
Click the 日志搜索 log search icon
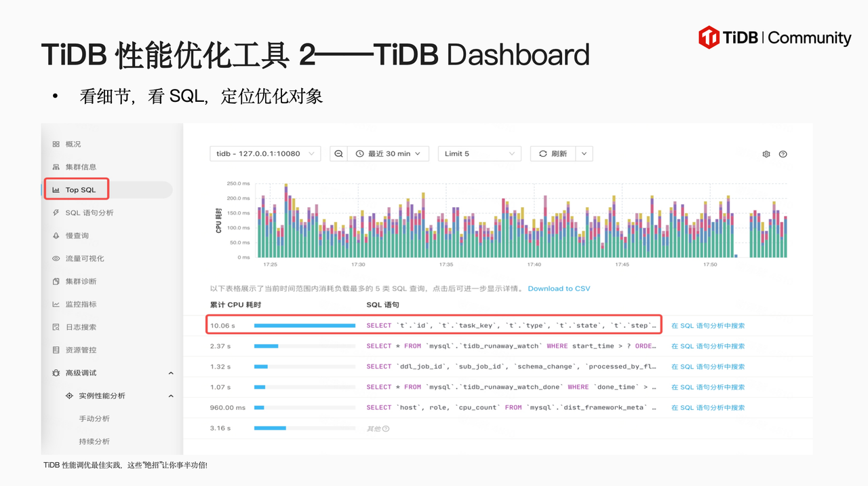pos(56,327)
